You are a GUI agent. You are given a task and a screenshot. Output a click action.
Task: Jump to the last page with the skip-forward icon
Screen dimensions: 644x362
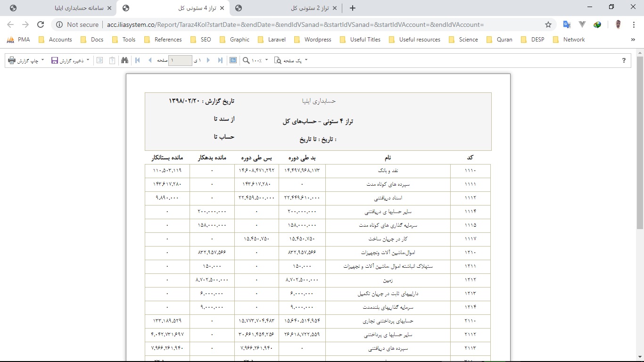point(220,60)
